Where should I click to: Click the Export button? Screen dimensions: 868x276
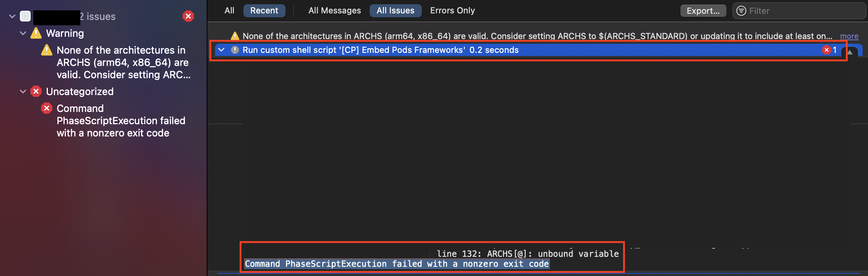tap(703, 11)
